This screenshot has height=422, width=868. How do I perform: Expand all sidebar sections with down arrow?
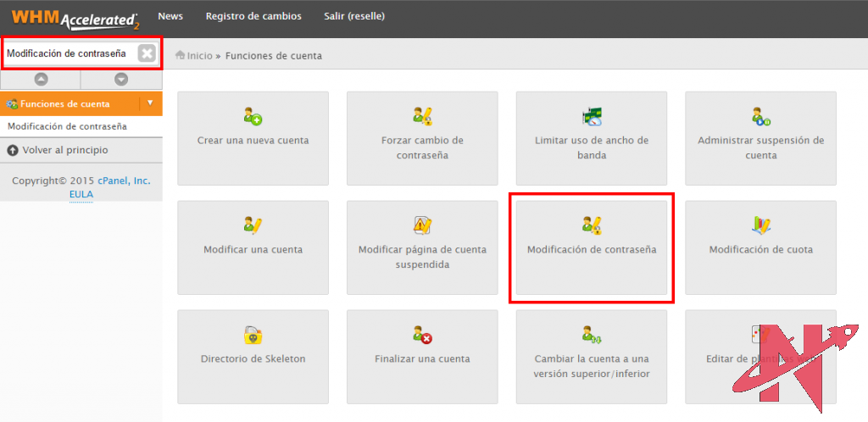pyautogui.click(x=121, y=79)
